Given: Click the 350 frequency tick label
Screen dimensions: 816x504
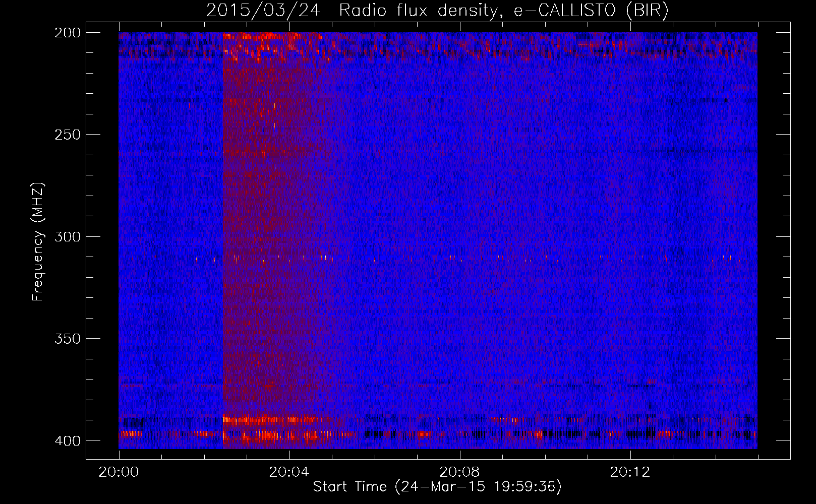Looking at the screenshot, I should click(67, 338).
